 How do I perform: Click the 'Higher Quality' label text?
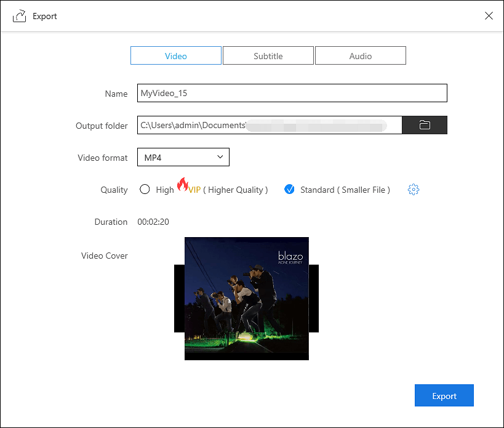(x=236, y=190)
